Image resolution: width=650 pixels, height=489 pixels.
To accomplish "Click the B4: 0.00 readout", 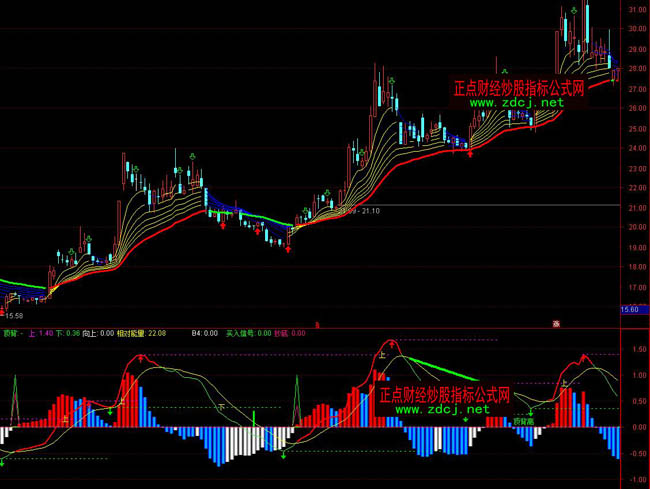I will (205, 333).
